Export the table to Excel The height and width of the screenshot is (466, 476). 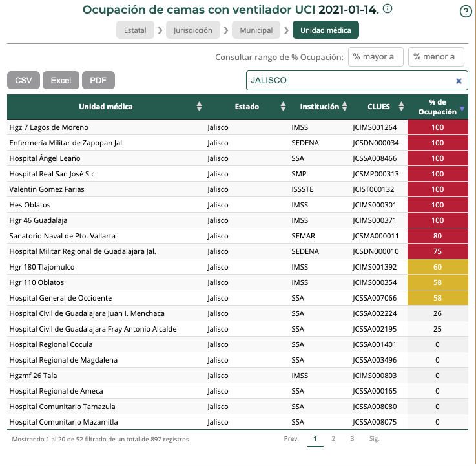click(61, 80)
